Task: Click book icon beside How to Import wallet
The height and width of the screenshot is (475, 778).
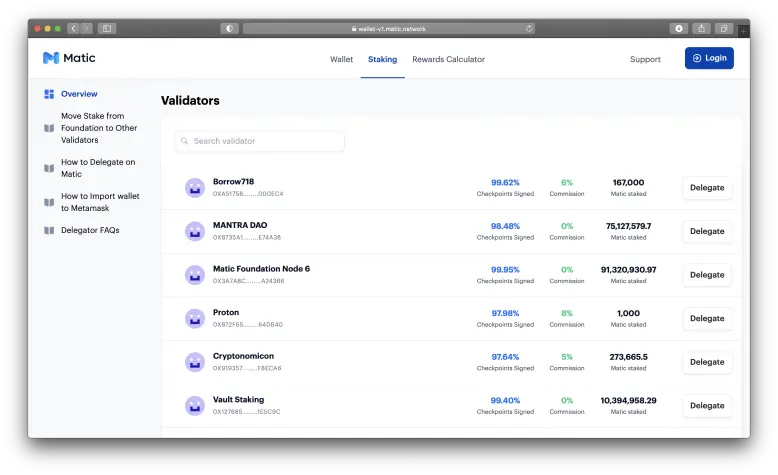Action: point(49,203)
